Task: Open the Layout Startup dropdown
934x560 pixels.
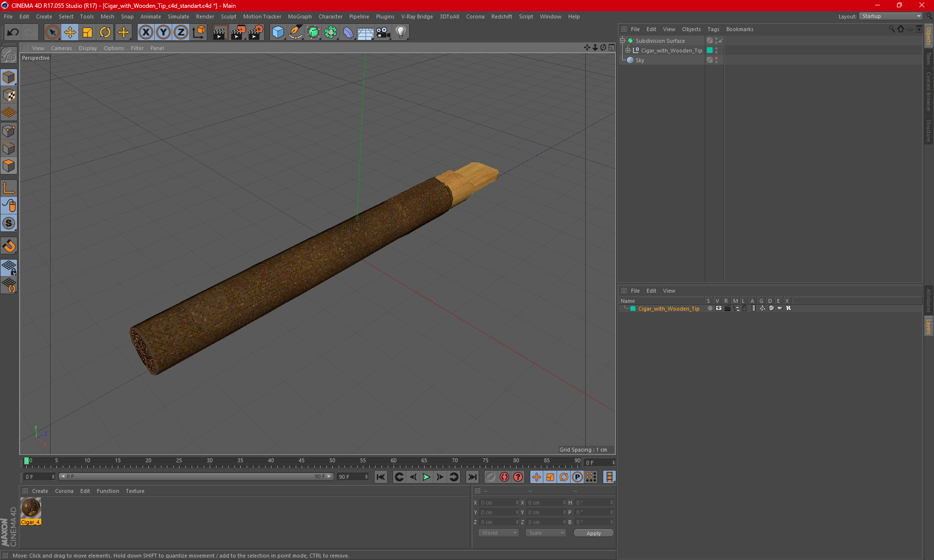Action: pos(891,16)
